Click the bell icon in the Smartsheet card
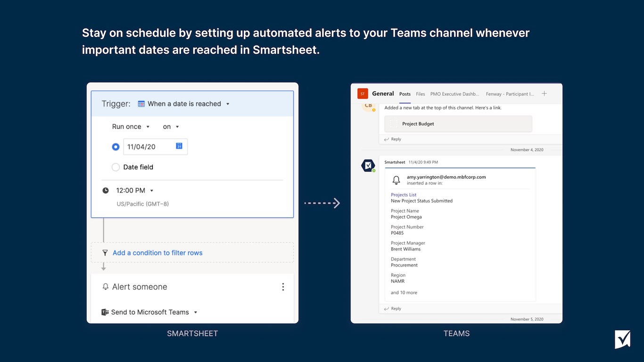This screenshot has width=644, height=362. click(x=396, y=180)
